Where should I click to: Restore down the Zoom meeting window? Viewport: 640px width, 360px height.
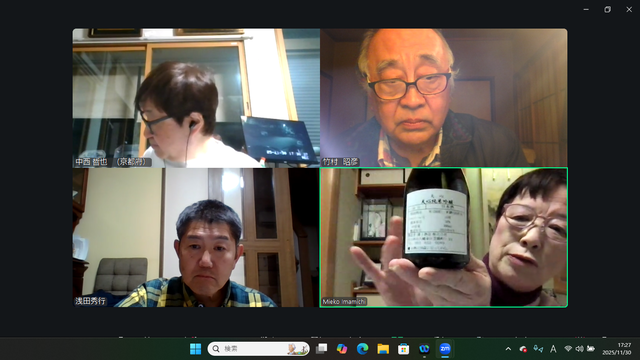pyautogui.click(x=607, y=9)
